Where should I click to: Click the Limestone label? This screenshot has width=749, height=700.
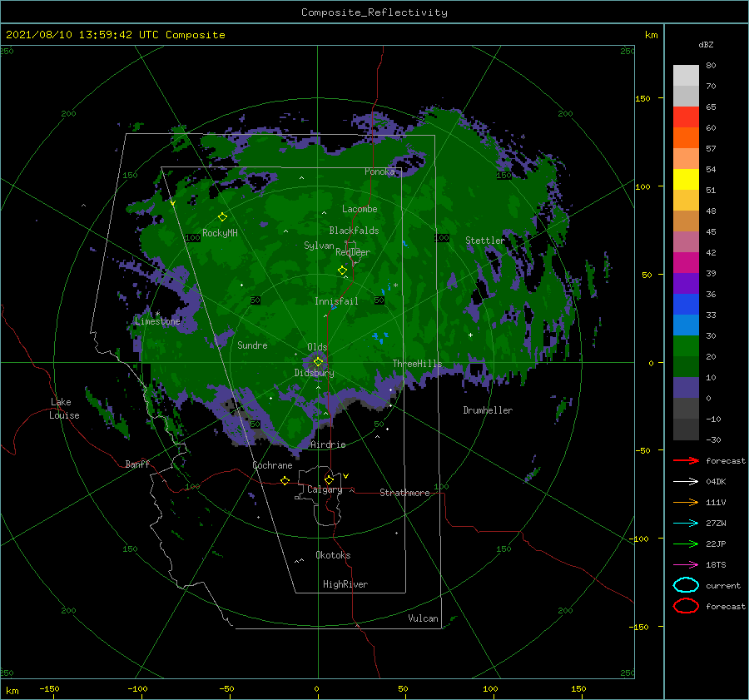[157, 321]
